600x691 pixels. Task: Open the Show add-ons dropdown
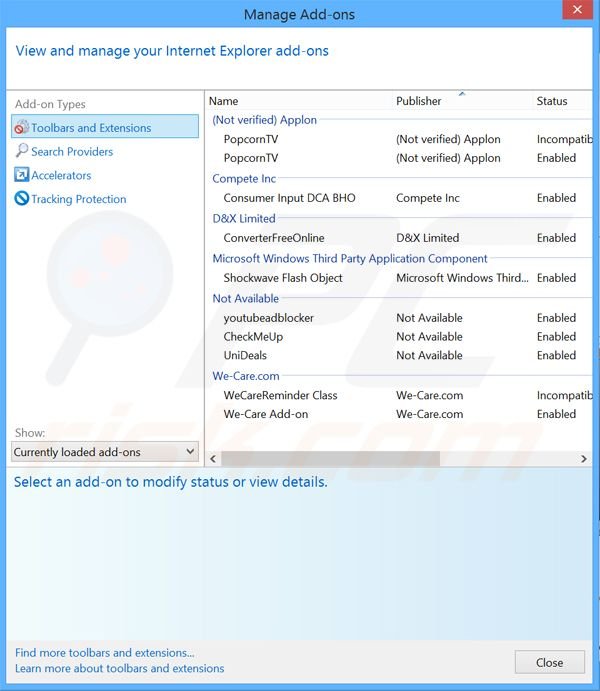click(105, 452)
